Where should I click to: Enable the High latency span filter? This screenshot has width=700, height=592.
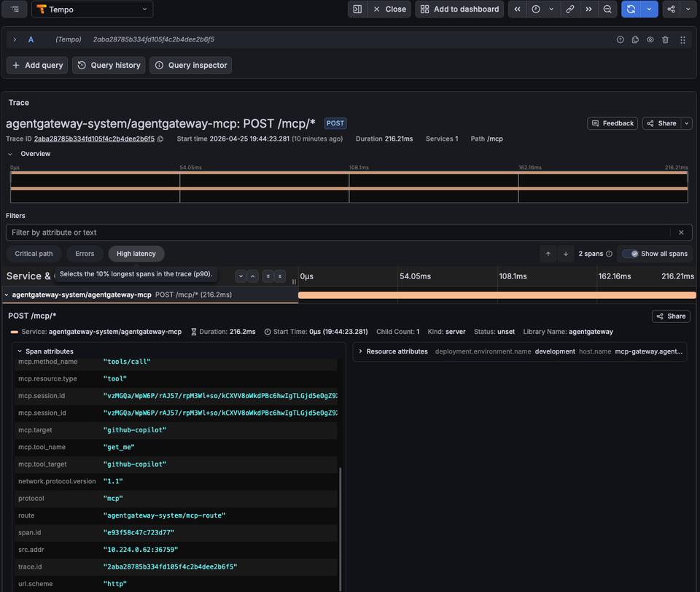tap(136, 253)
